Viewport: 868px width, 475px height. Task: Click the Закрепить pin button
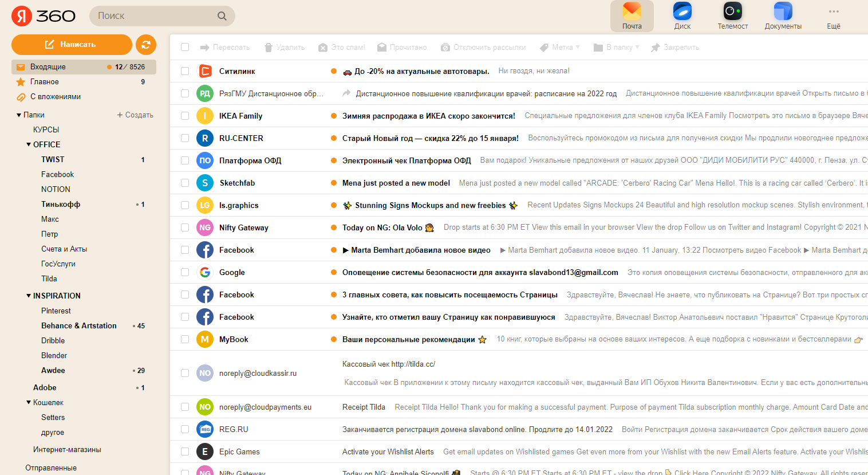675,48
